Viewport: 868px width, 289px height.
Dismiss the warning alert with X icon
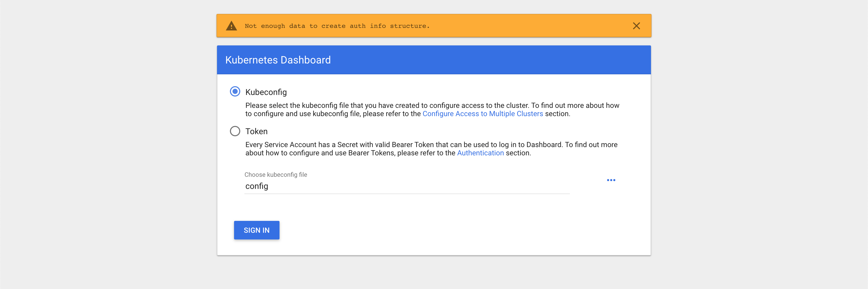(x=636, y=26)
